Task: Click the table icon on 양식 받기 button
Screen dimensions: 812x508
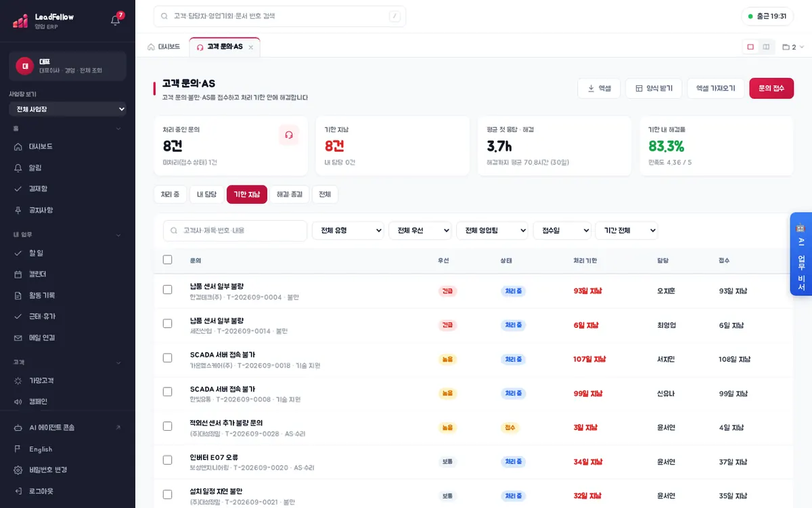Action: 639,88
